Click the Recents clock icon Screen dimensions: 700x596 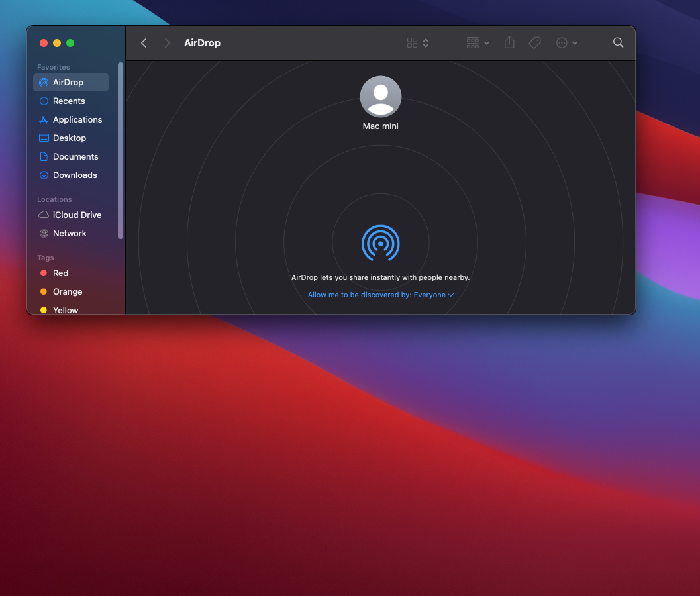[x=44, y=101]
